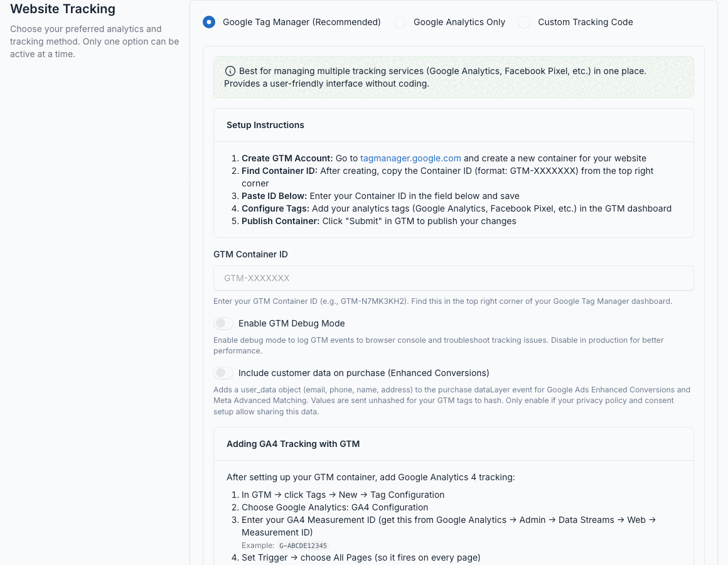The height and width of the screenshot is (565, 728).
Task: Click the user_data object description text
Action: click(452, 401)
